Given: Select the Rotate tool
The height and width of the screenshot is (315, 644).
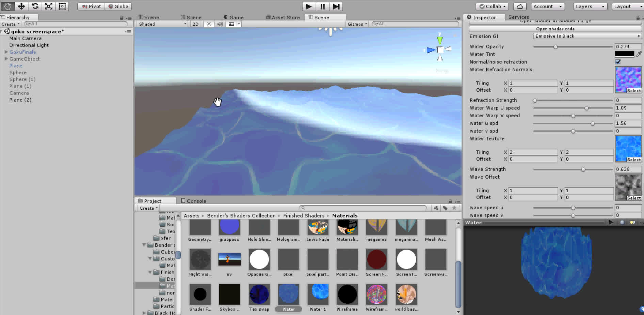Looking at the screenshot, I should point(35,6).
